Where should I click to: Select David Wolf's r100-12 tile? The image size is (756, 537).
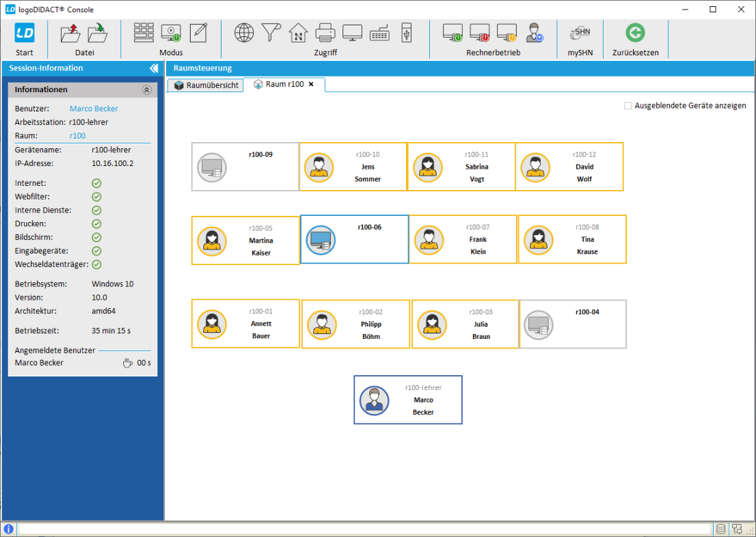click(x=569, y=167)
